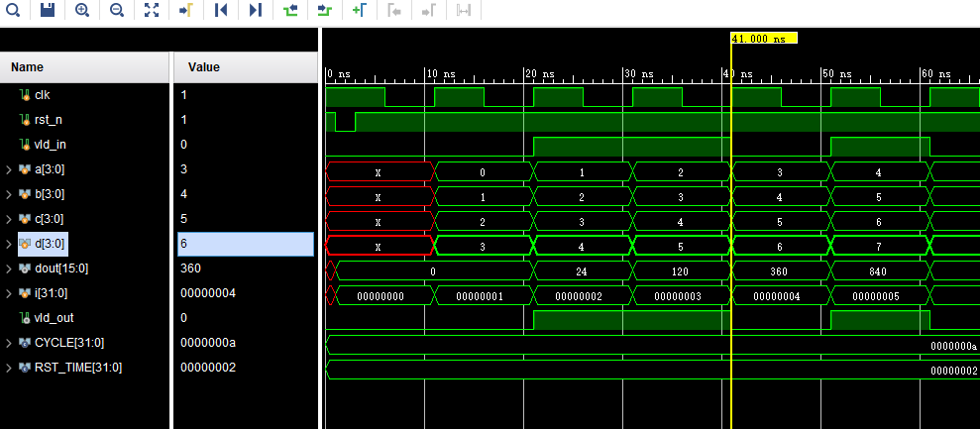
Task: Click the 360 value of dout
Action: click(x=190, y=268)
